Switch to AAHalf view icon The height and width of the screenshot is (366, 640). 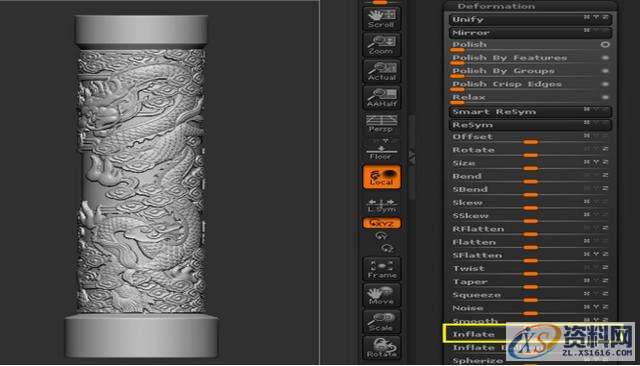point(381,97)
